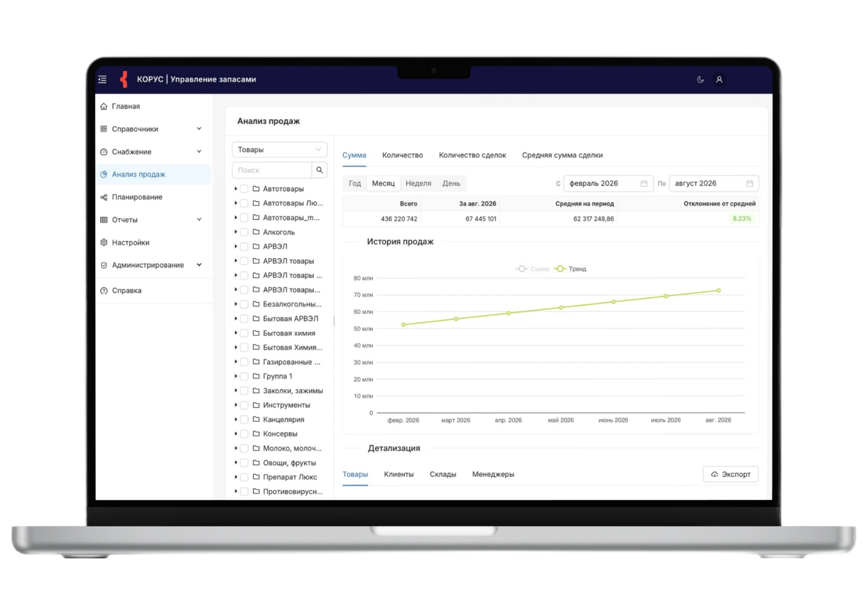Select the Год period button
The height and width of the screenshot is (614, 868).
click(x=355, y=183)
